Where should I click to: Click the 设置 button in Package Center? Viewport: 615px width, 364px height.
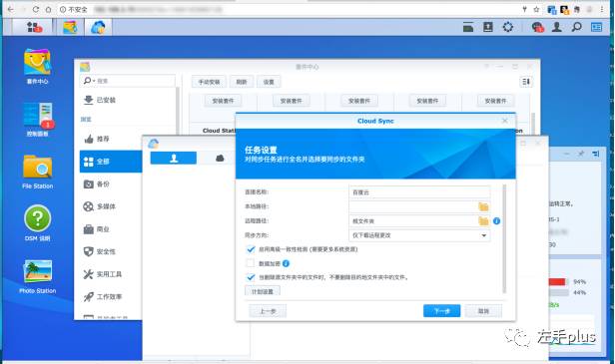point(269,82)
